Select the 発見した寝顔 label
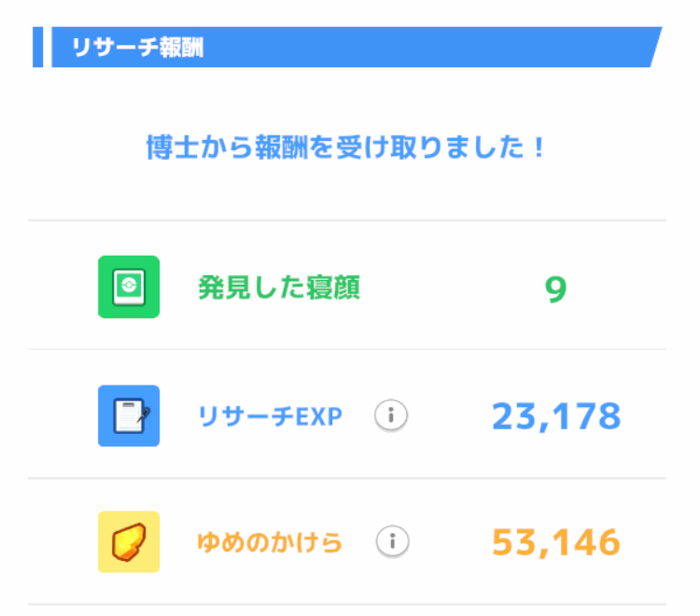700x616 pixels. pos(278,287)
